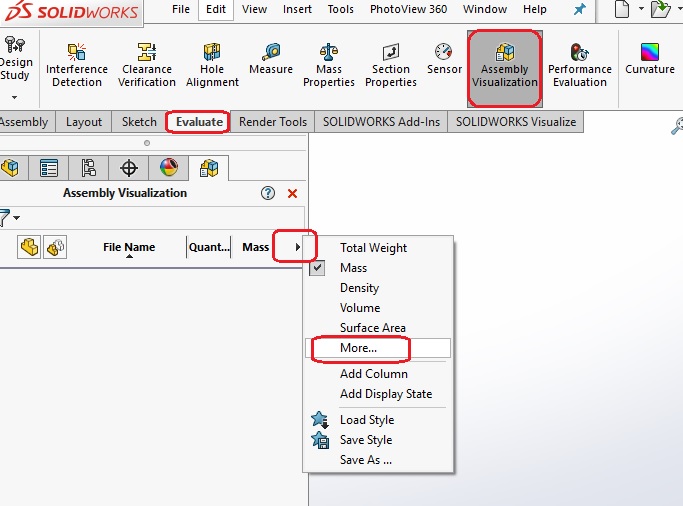Click Add Column in the menu
The height and width of the screenshot is (506, 683).
tap(373, 374)
